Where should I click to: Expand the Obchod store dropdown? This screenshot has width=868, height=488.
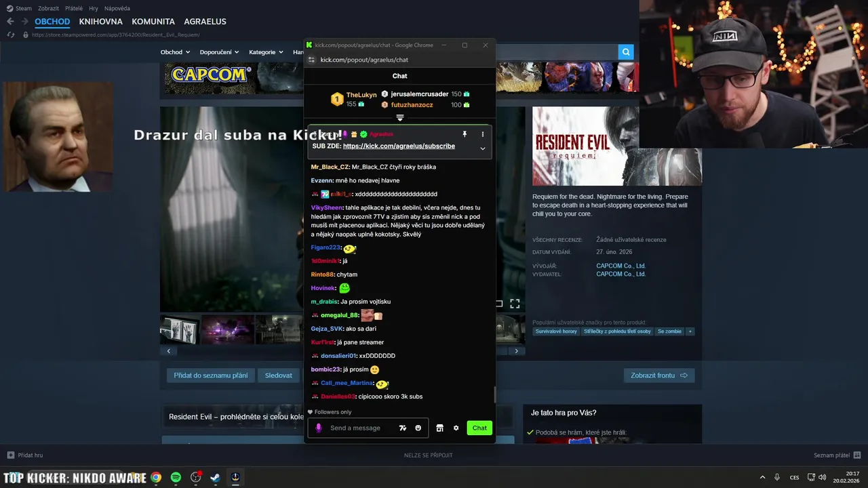click(x=174, y=52)
